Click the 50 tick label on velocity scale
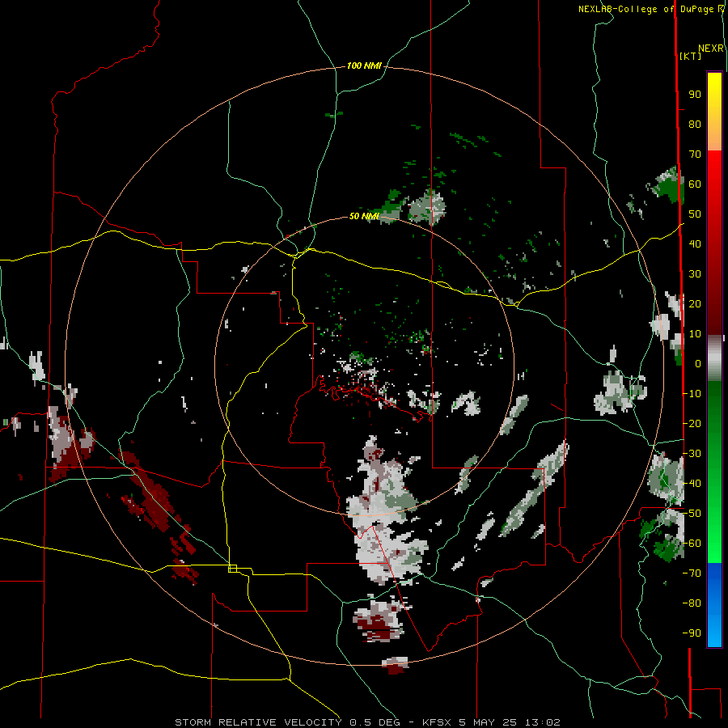This screenshot has width=728, height=728. click(x=695, y=214)
